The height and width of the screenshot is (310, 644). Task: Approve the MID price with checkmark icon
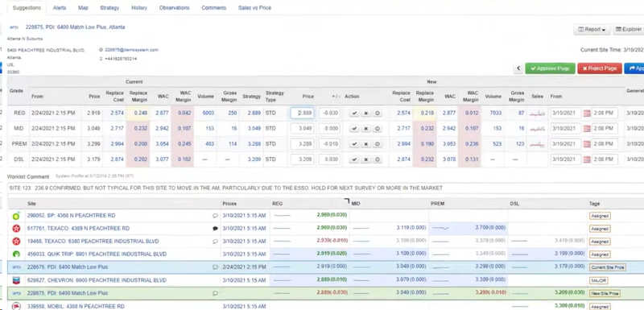354,129
